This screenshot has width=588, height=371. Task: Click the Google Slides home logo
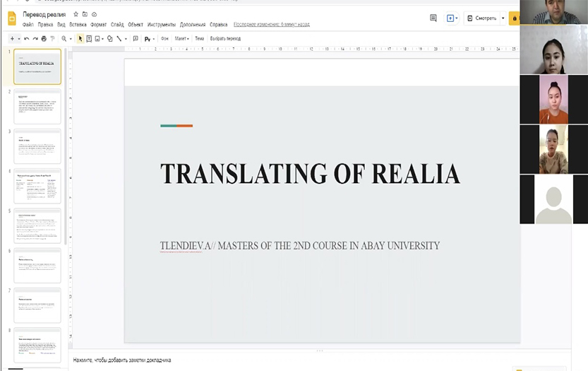[11, 18]
